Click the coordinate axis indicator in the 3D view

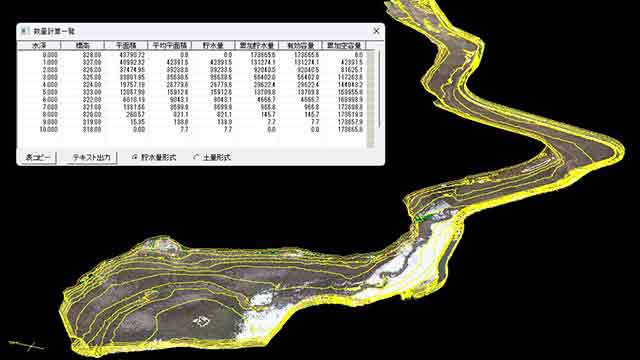pos(27,345)
